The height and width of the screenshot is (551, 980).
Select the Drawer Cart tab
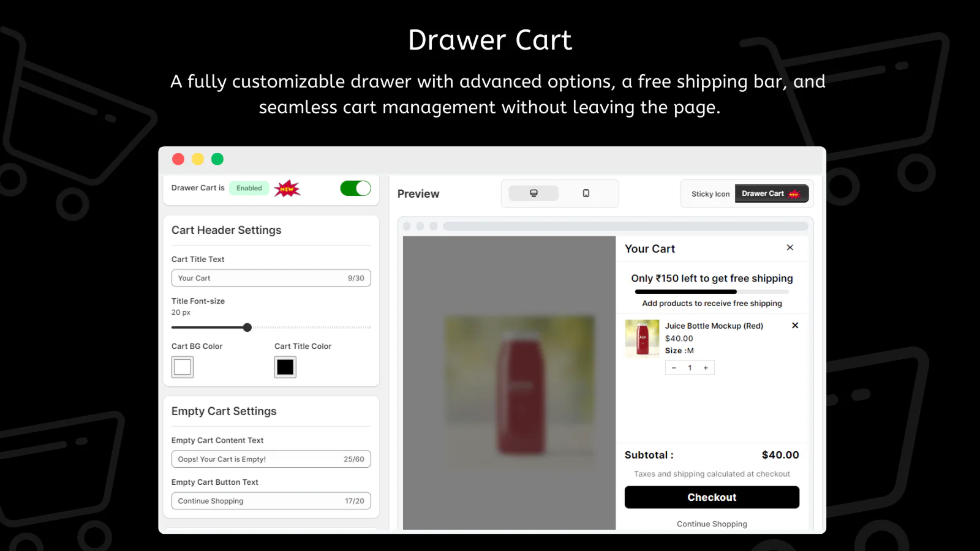[x=771, y=194]
